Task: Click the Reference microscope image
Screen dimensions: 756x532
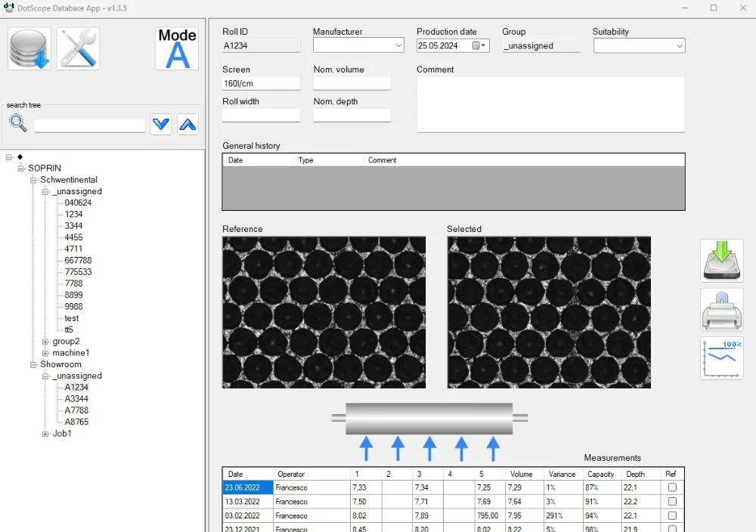Action: click(324, 312)
